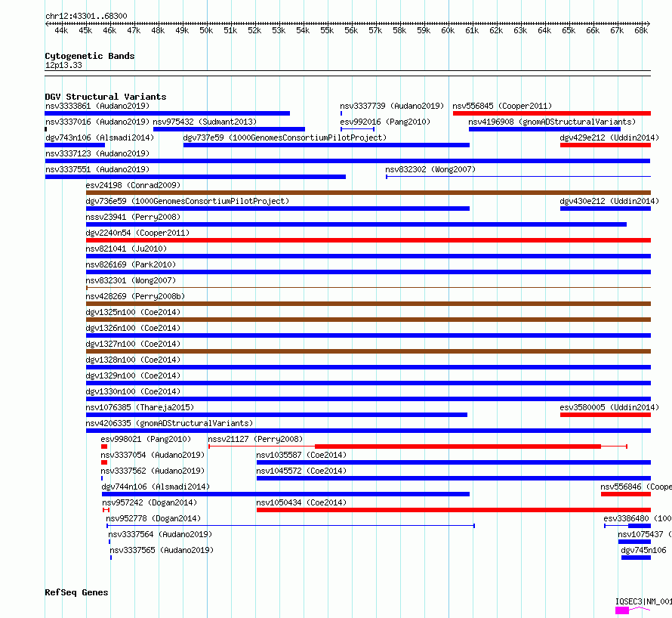Click nsv4196908 (gnomADStructuralVariants) label
Image resolution: width=672 pixels, height=618 pixels.
tap(552, 122)
